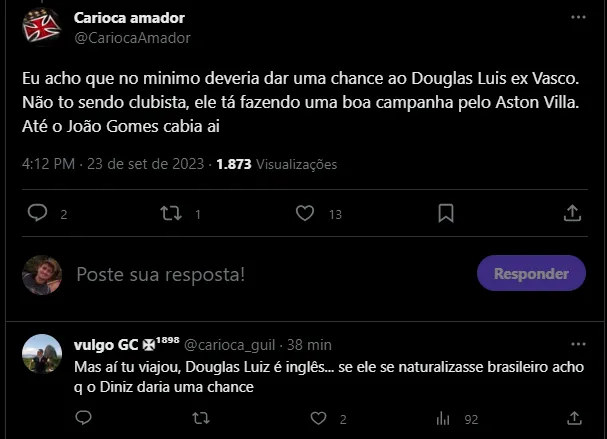Retweet vulgo GC's reply
Image resolution: width=607 pixels, height=439 pixels.
coord(200,418)
